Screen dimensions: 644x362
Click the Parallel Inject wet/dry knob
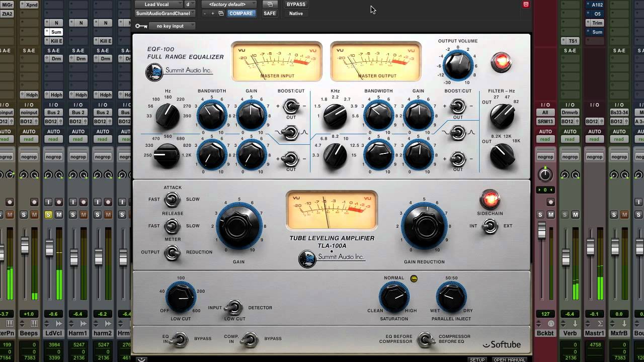point(451,298)
